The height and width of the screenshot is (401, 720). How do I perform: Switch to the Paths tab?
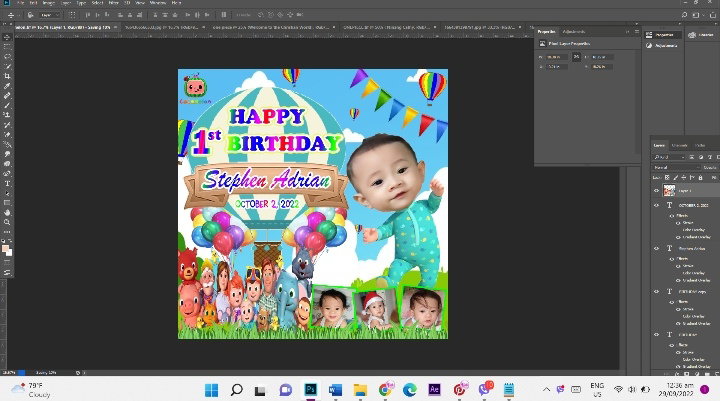click(x=700, y=146)
